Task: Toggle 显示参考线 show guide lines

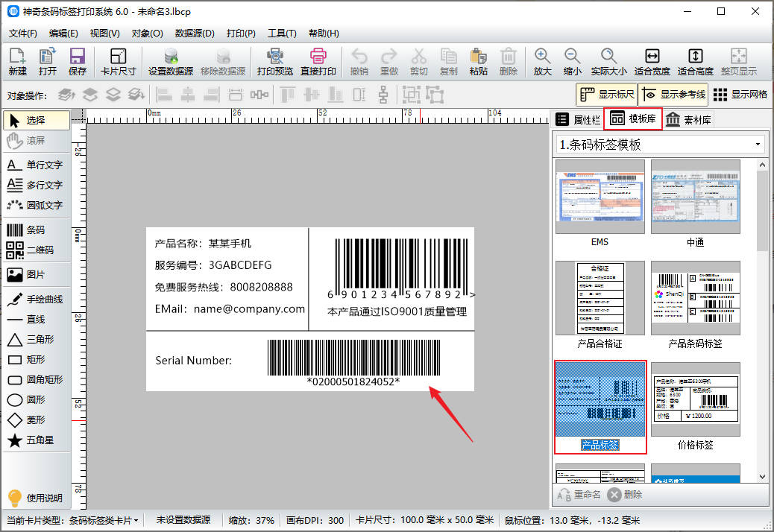Action: pos(673,94)
